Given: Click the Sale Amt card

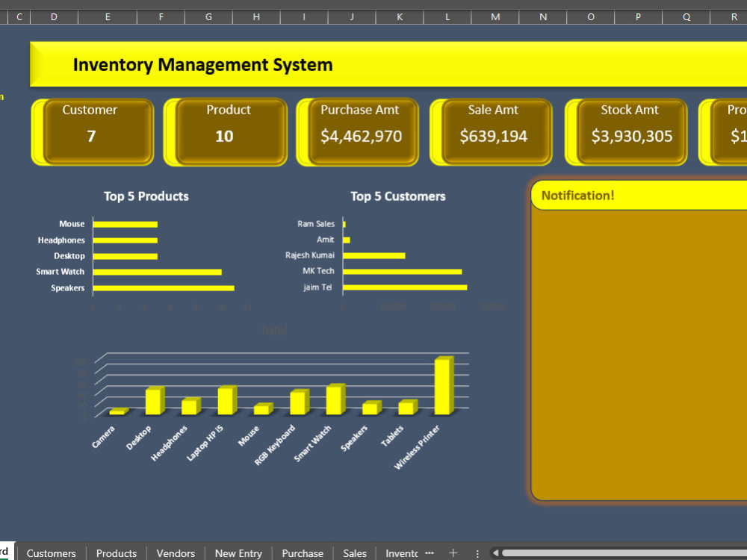Looking at the screenshot, I should (x=492, y=132).
